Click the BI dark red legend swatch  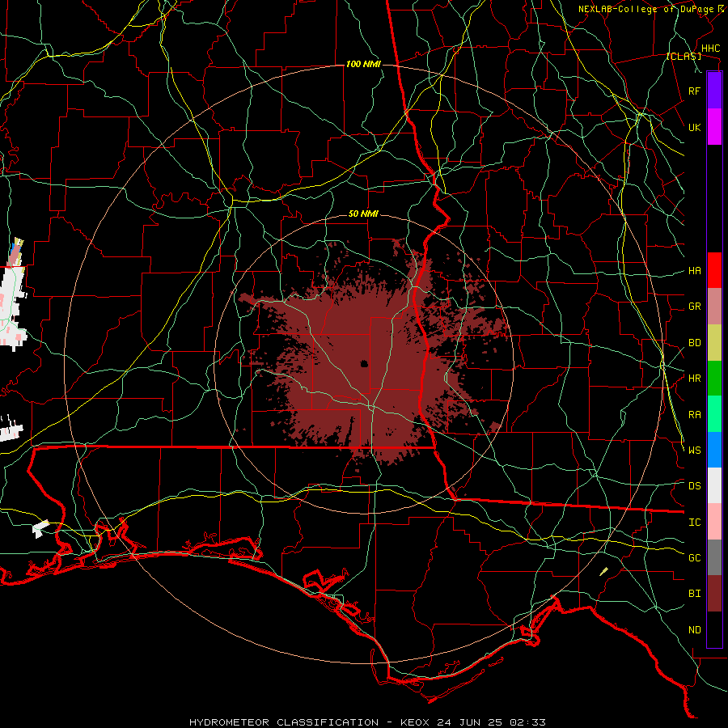pos(714,594)
